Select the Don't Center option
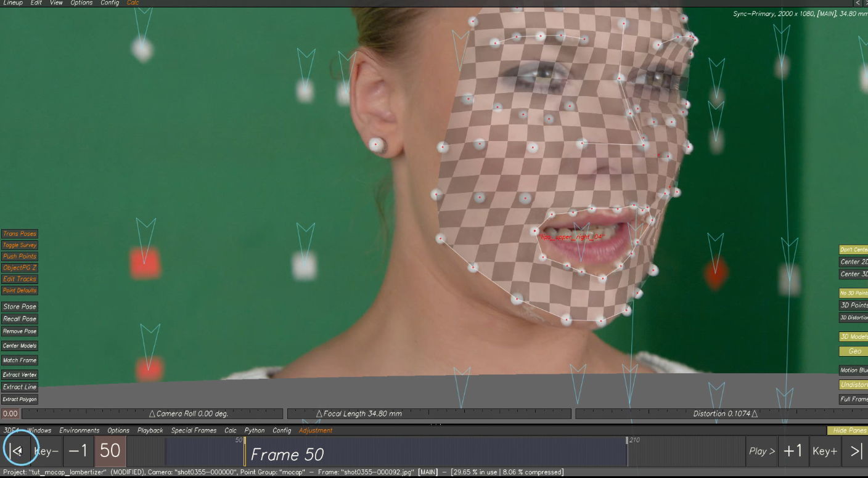Image resolution: width=868 pixels, height=478 pixels. [854, 250]
